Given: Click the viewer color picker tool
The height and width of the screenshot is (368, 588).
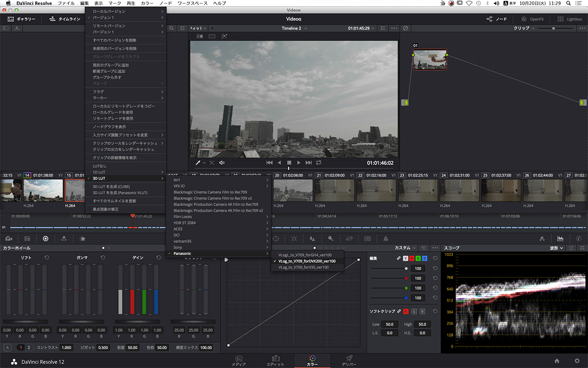Looking at the screenshot, I should click(198, 162).
